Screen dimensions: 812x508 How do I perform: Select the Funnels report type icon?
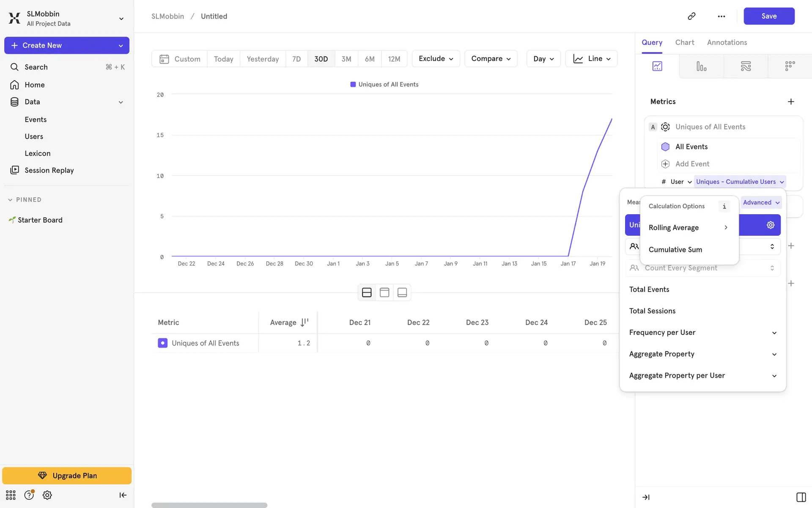(x=701, y=66)
